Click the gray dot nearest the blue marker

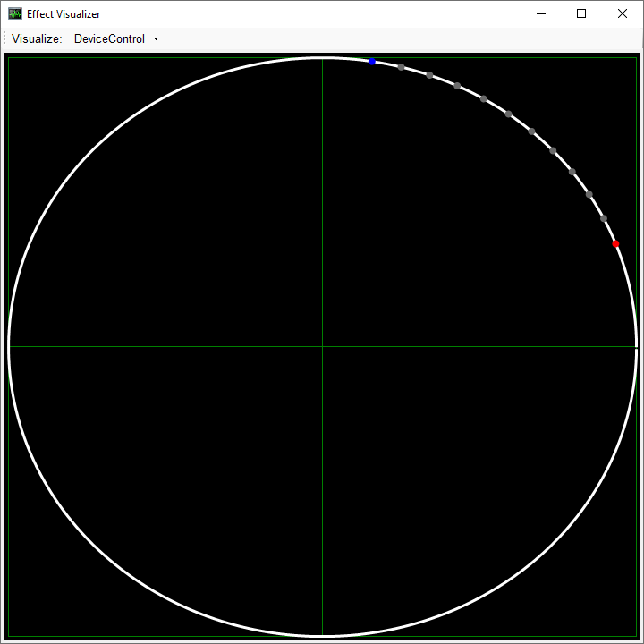point(401,67)
